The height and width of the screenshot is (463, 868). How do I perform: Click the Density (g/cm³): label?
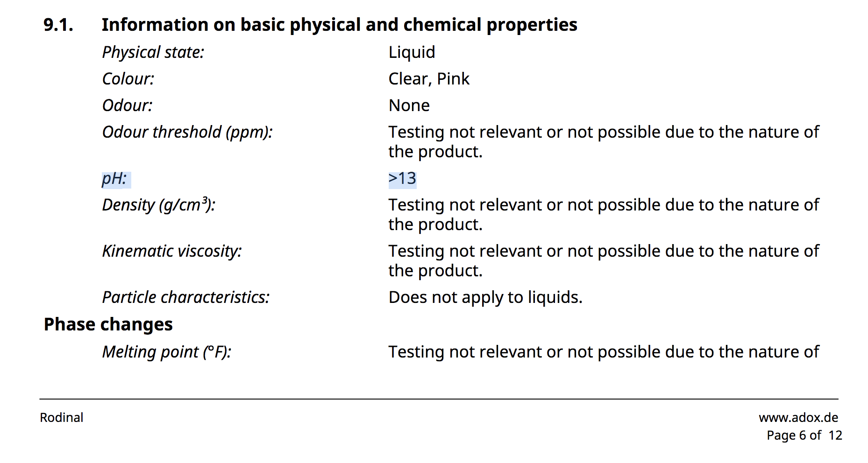click(x=158, y=205)
